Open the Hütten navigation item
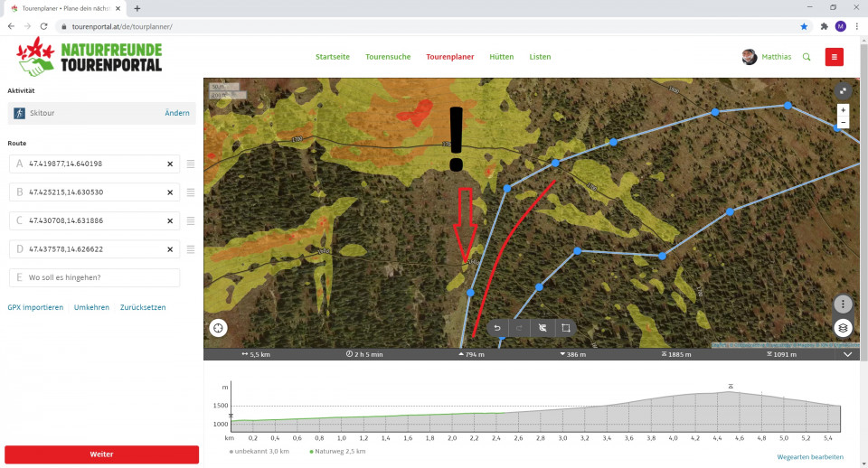The image size is (868, 468). 501,57
